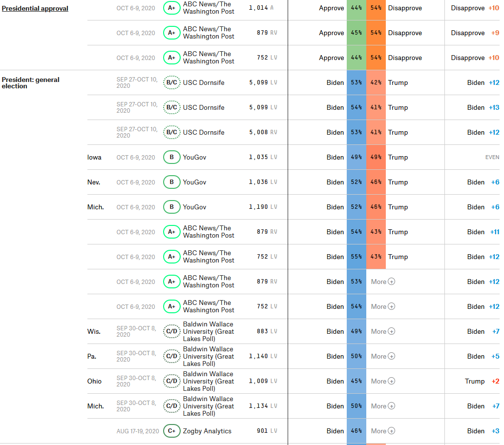Click Baldwin Wallace University link in the Michigan row
Viewport: 504px width, 445px height.
point(208,406)
